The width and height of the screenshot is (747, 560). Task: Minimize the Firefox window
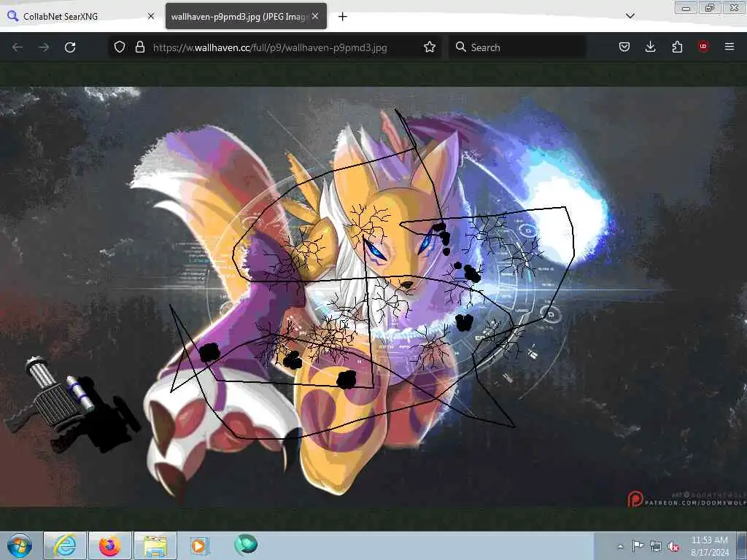tap(686, 7)
